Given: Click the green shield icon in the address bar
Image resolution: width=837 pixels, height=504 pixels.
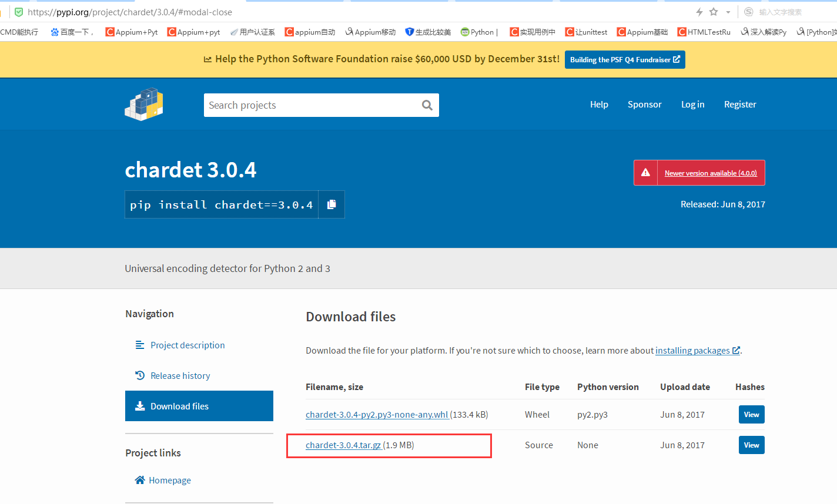Looking at the screenshot, I should click(x=18, y=12).
